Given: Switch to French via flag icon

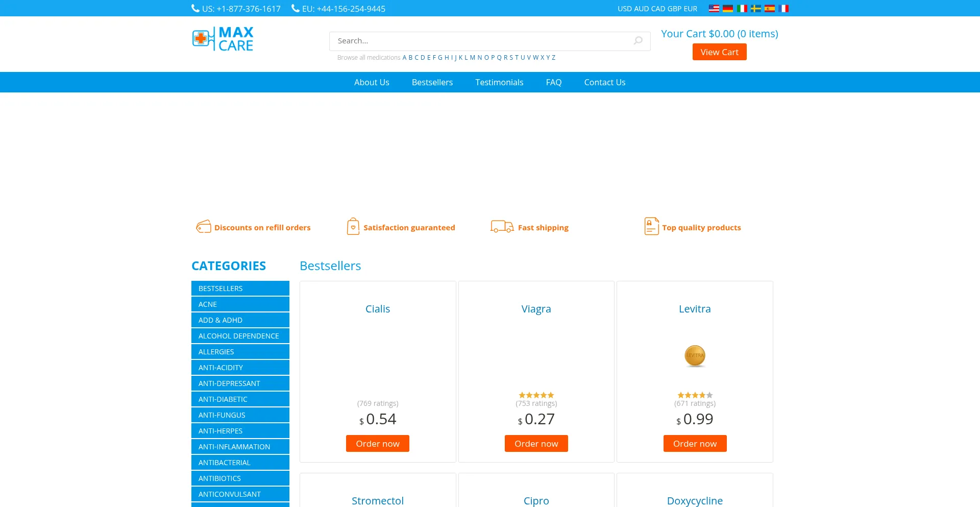Looking at the screenshot, I should click(783, 9).
